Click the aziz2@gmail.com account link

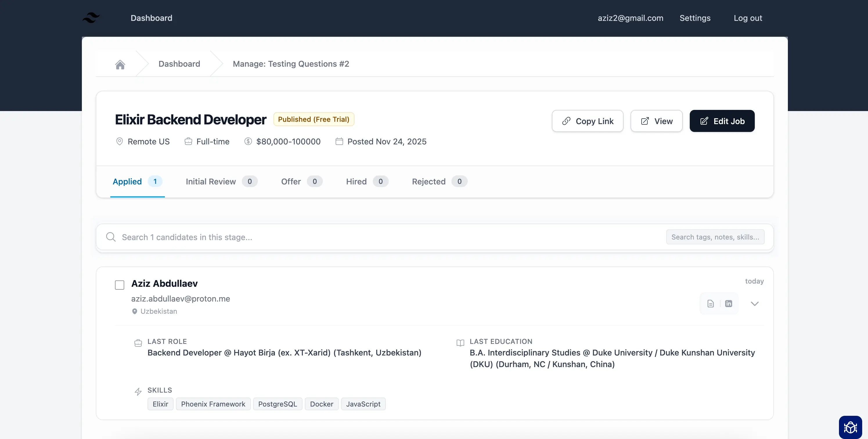[x=630, y=18]
